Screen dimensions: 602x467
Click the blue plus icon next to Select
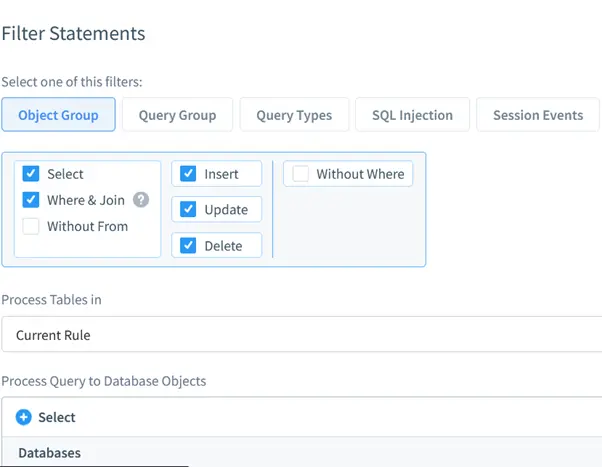point(24,417)
